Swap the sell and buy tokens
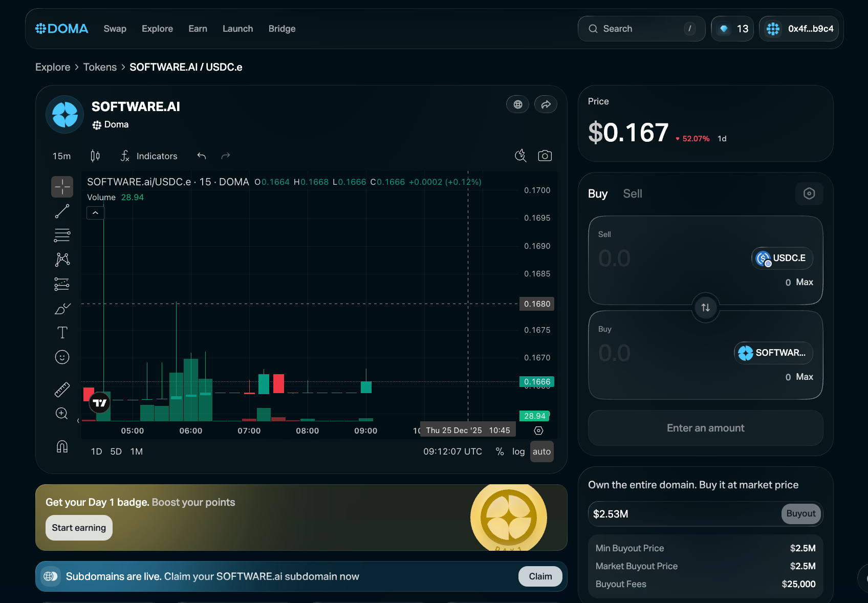868x603 pixels. tap(705, 308)
